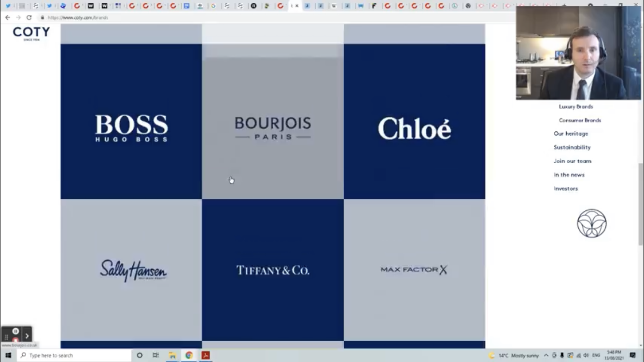Open Adobe Acrobat from the taskbar
This screenshot has height=362, width=644.
click(205, 355)
